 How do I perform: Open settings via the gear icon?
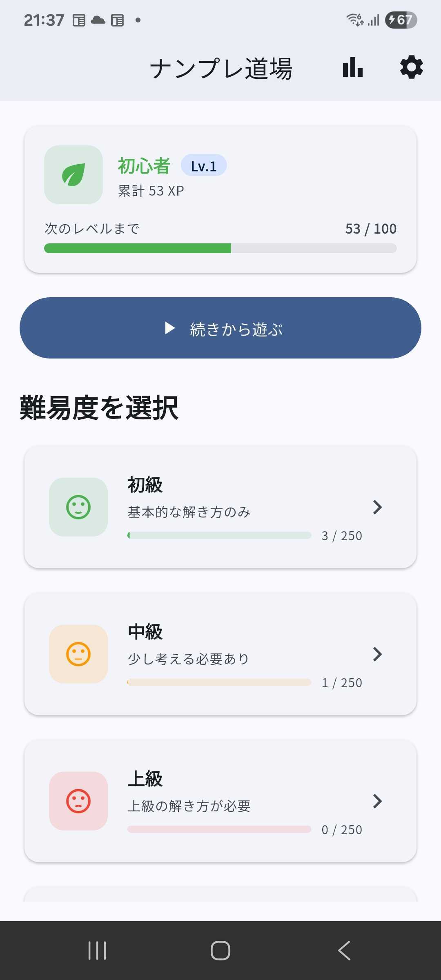(x=411, y=67)
